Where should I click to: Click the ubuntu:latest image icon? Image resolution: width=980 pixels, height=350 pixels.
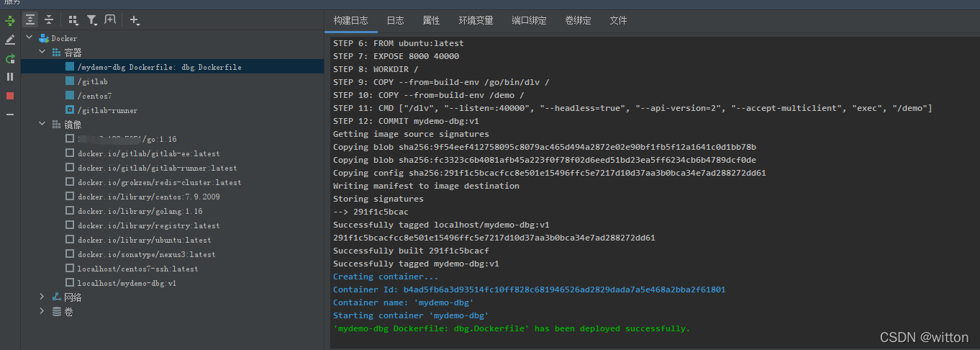click(x=70, y=240)
